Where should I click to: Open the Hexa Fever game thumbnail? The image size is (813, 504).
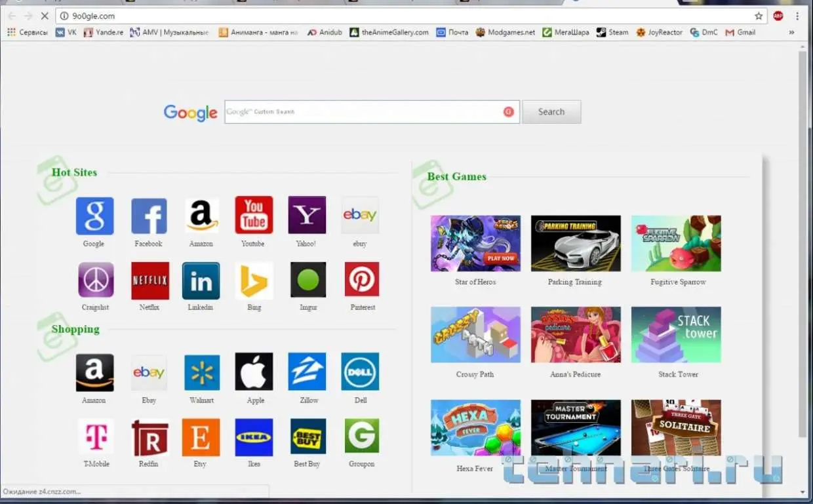(x=475, y=427)
